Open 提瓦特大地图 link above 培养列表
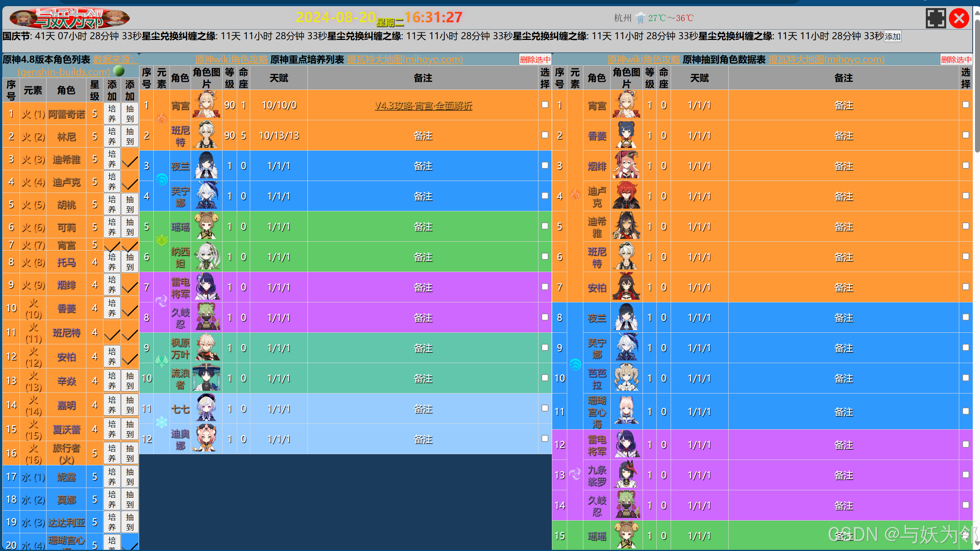 tap(405, 60)
